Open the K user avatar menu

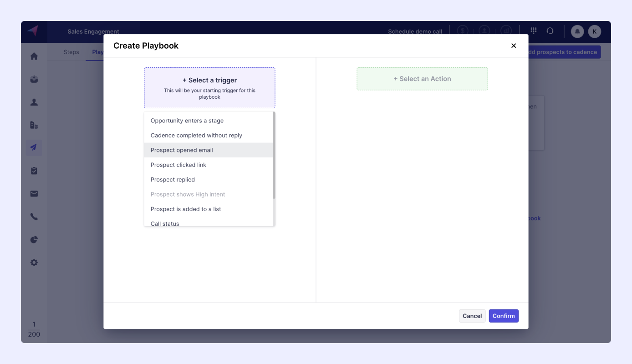click(594, 31)
